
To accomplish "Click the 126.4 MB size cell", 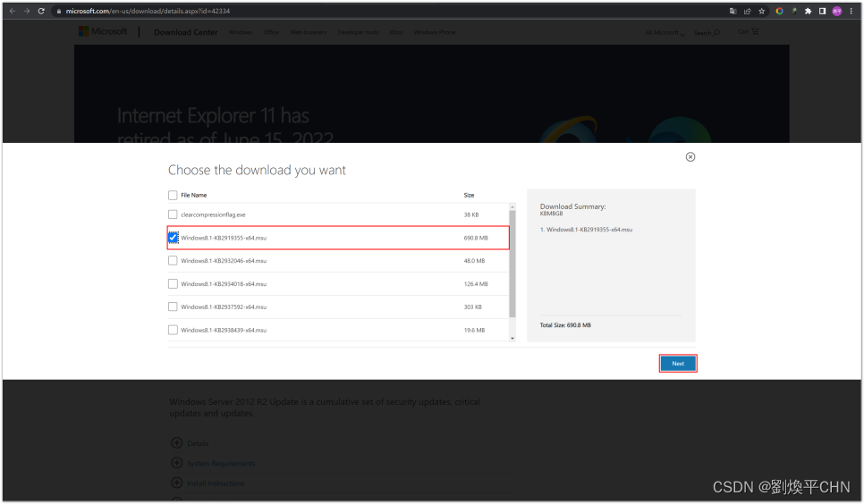I will tap(476, 284).
